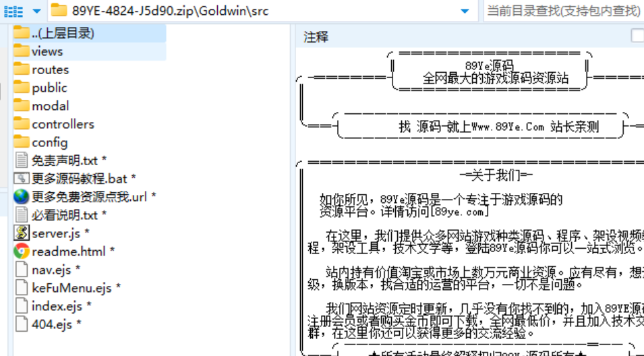Click the 更多源码教程.bat batch file icon

coord(22,179)
